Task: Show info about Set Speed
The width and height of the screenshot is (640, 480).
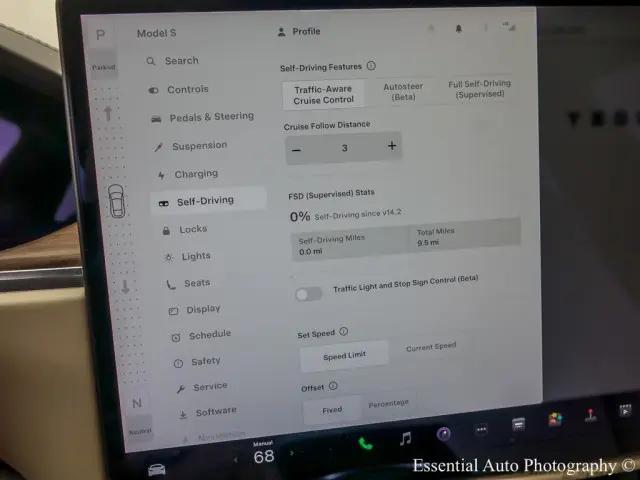Action: (344, 331)
